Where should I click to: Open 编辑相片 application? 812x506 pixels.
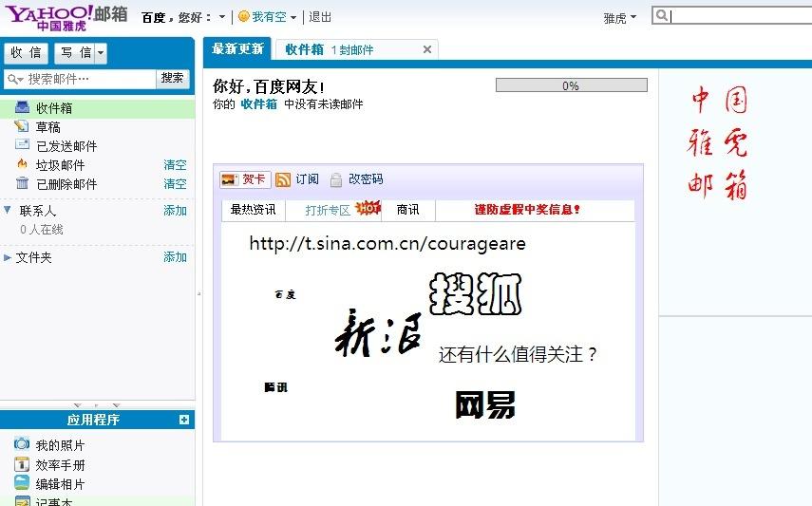60,484
